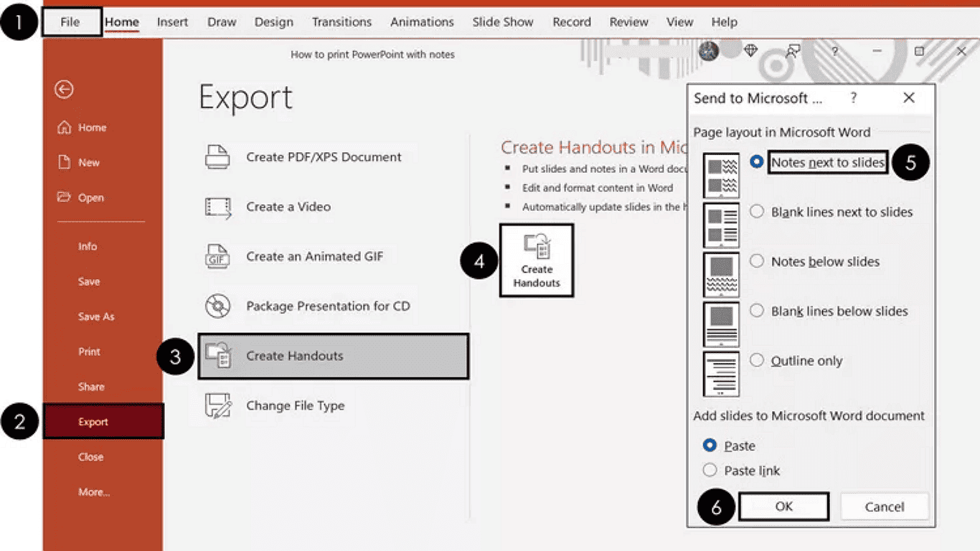
Task: Click the Create a Video film icon
Action: point(217,207)
